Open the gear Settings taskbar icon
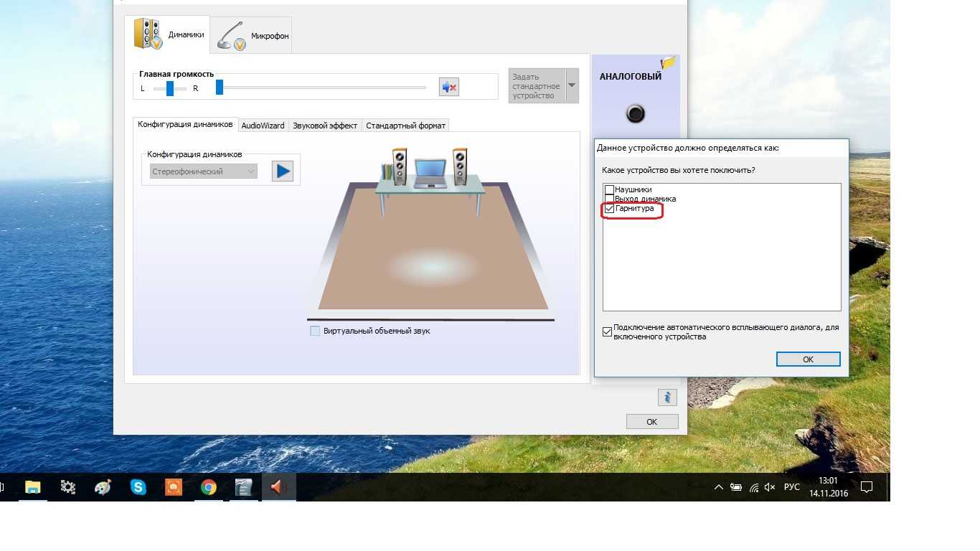This screenshot has width=980, height=551. click(x=68, y=487)
